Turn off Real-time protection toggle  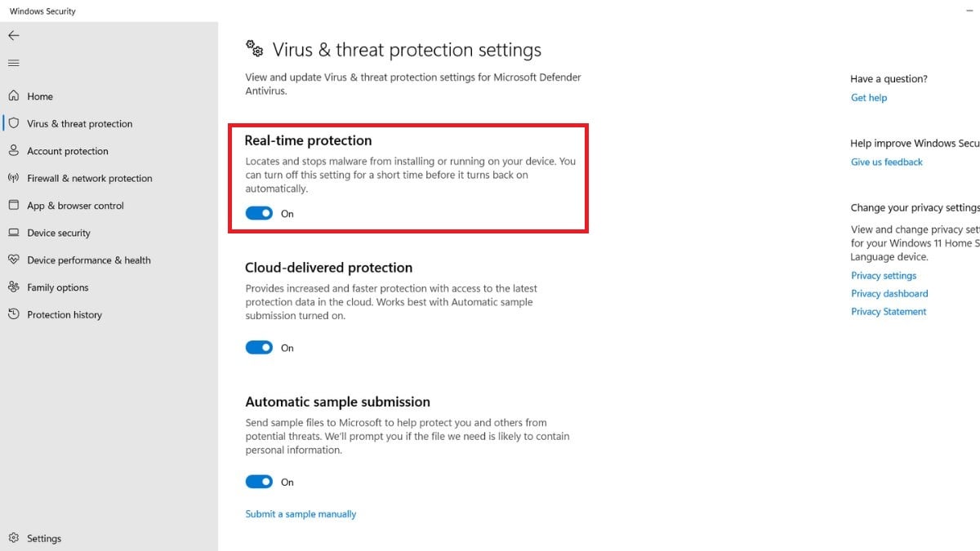click(x=259, y=214)
